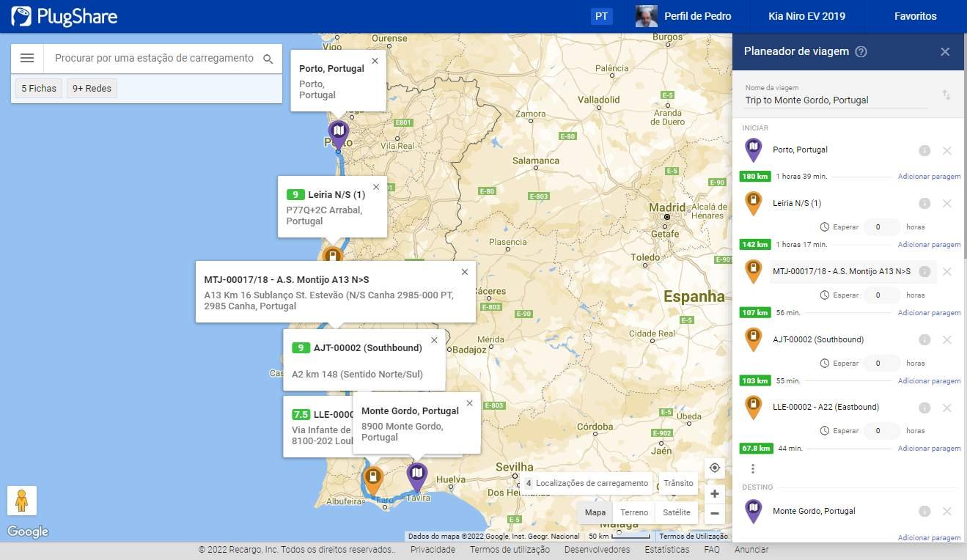Image resolution: width=967 pixels, height=560 pixels.
Task: Click the PT language button
Action: (x=601, y=16)
